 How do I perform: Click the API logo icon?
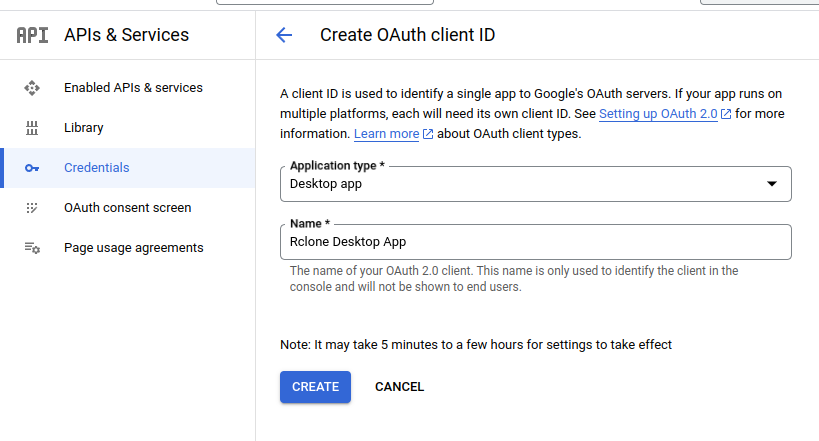point(32,35)
